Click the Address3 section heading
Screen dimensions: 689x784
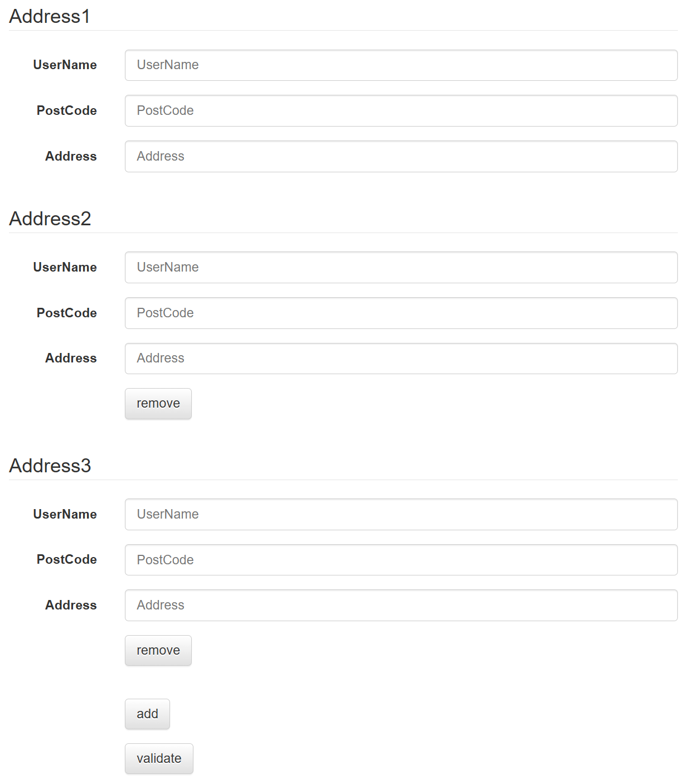click(50, 466)
